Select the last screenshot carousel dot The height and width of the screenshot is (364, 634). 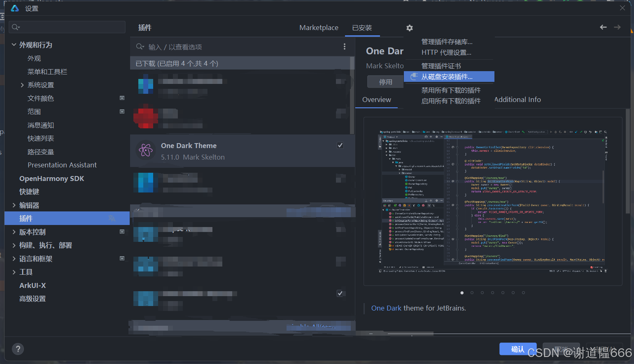[x=523, y=293]
